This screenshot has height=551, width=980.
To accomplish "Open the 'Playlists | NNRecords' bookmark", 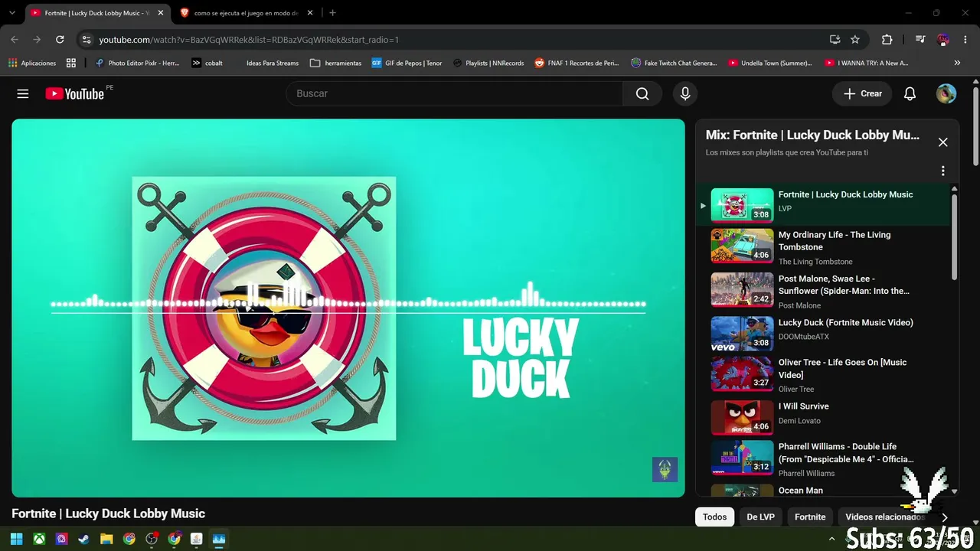I will click(488, 63).
